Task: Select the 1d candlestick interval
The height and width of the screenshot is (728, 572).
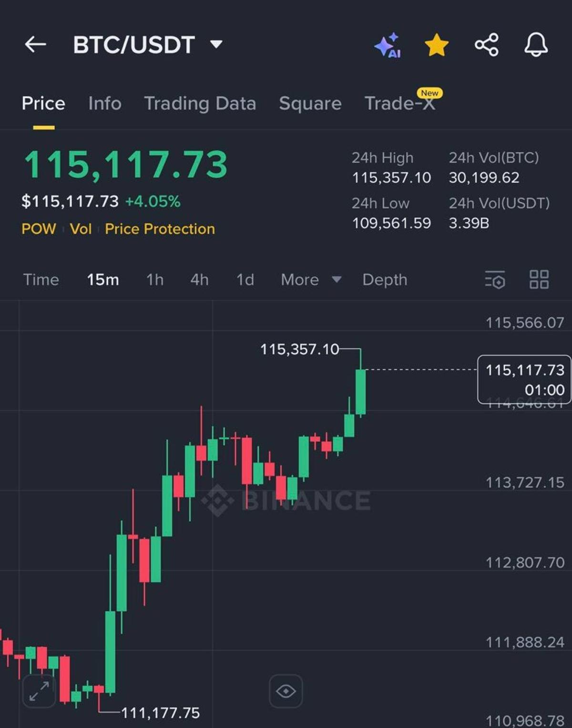Action: [245, 280]
